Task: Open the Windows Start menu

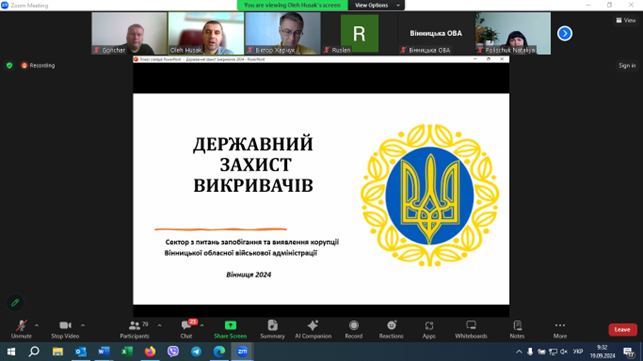Action: (x=11, y=352)
